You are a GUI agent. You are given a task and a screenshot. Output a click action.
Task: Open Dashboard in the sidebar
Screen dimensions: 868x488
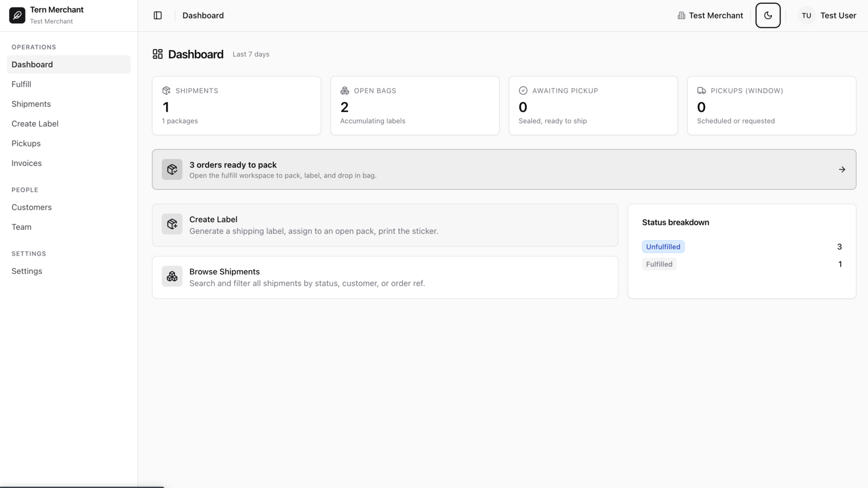69,65
